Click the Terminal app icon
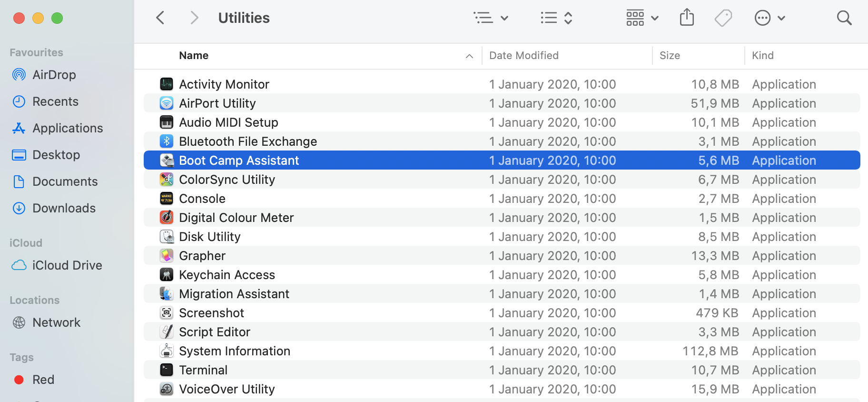This screenshot has width=868, height=402. point(167,370)
